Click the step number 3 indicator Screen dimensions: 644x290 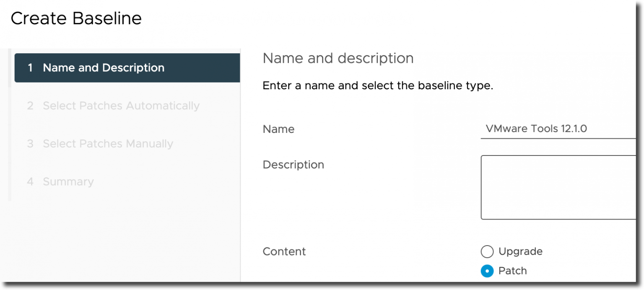point(30,144)
